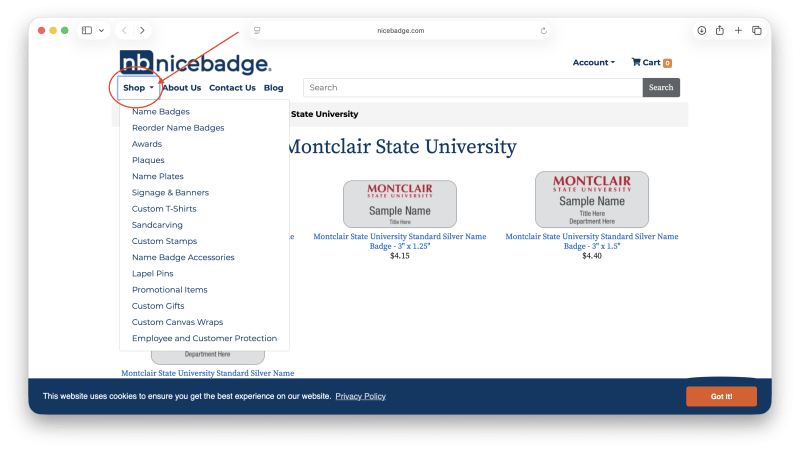Open the 3" x 1.25" silver badge thumbnail
800x450 pixels.
(399, 204)
